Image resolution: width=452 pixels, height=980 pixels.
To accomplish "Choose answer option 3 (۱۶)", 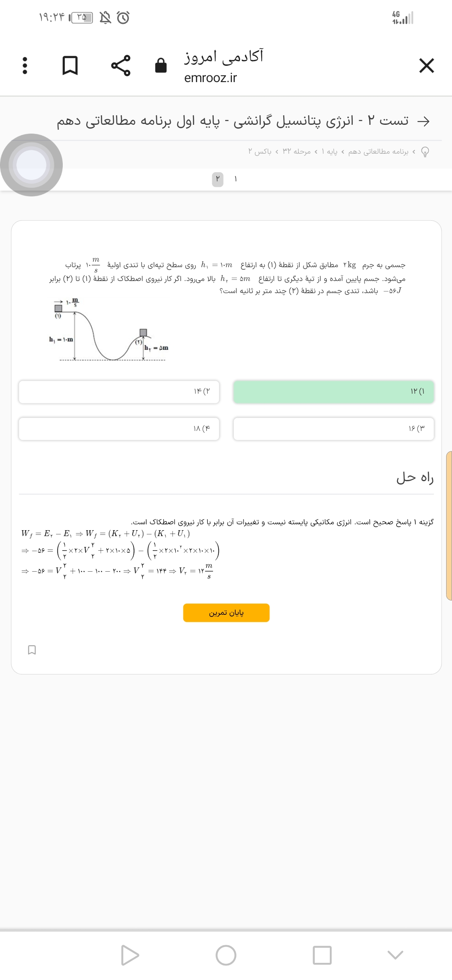I will point(334,428).
